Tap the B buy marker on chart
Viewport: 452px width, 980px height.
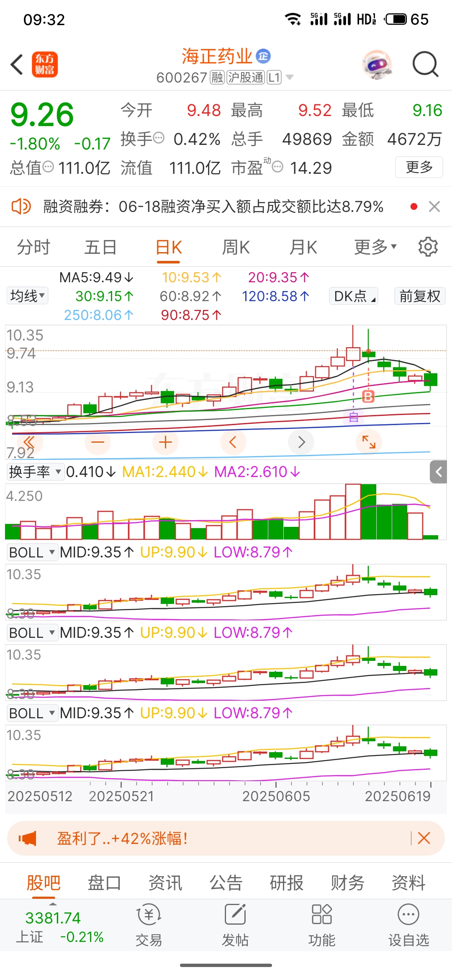pos(368,396)
